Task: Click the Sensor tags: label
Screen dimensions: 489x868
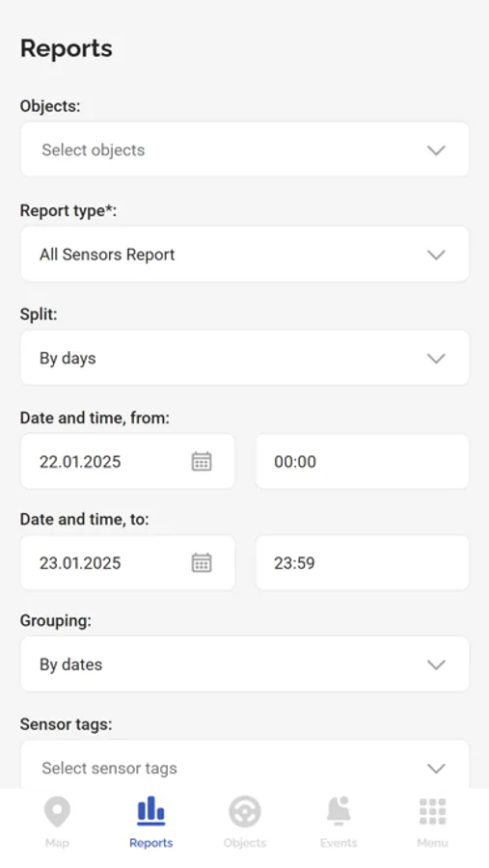Action: [x=66, y=724]
